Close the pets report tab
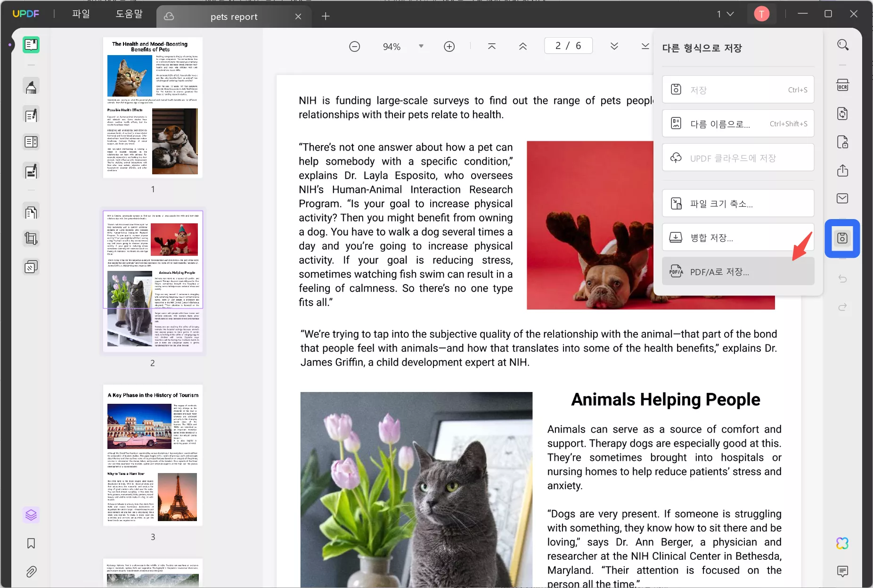This screenshot has height=588, width=873. [x=298, y=16]
